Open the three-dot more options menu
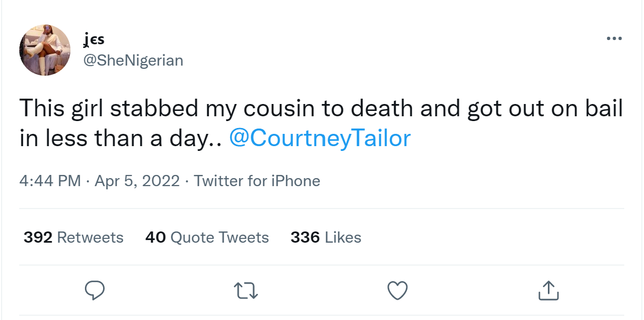Screen dimensions: 644x320 click(x=615, y=38)
